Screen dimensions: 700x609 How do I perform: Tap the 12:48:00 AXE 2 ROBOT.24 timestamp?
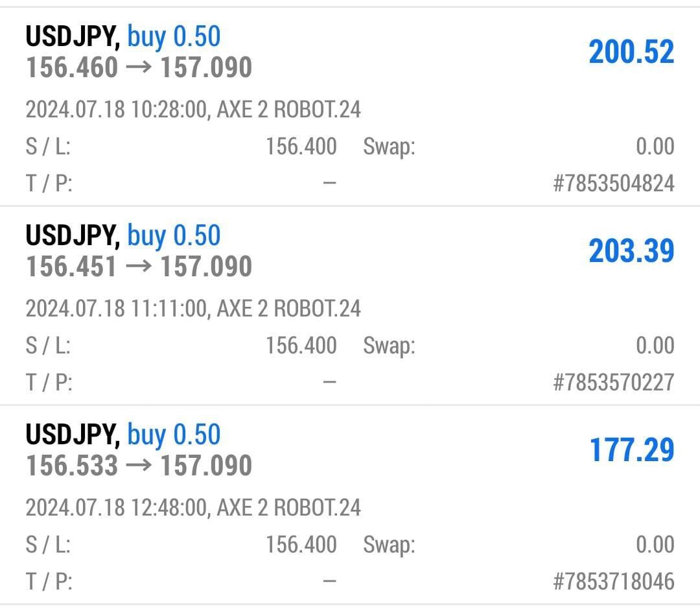click(x=193, y=508)
